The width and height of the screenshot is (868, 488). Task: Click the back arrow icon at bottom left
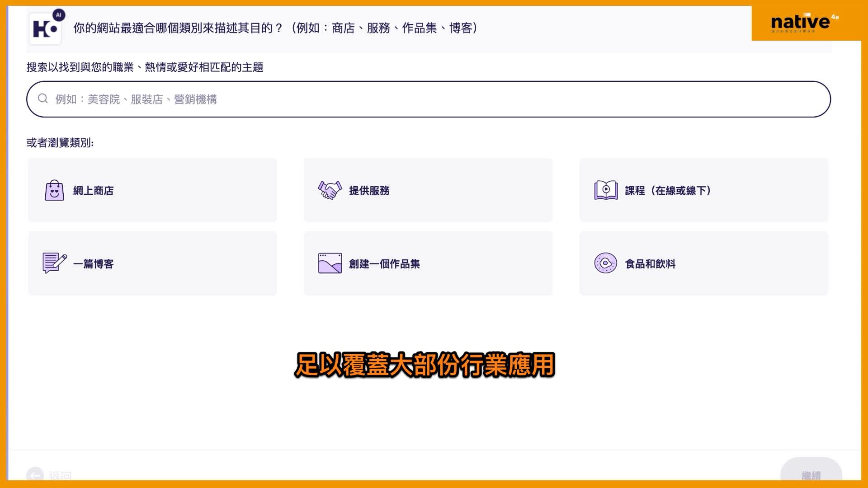(35, 475)
